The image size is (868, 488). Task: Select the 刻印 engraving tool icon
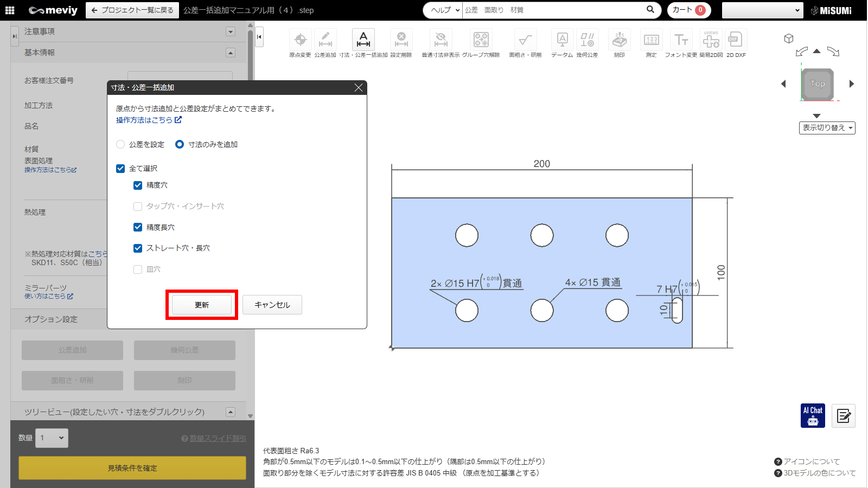point(619,40)
